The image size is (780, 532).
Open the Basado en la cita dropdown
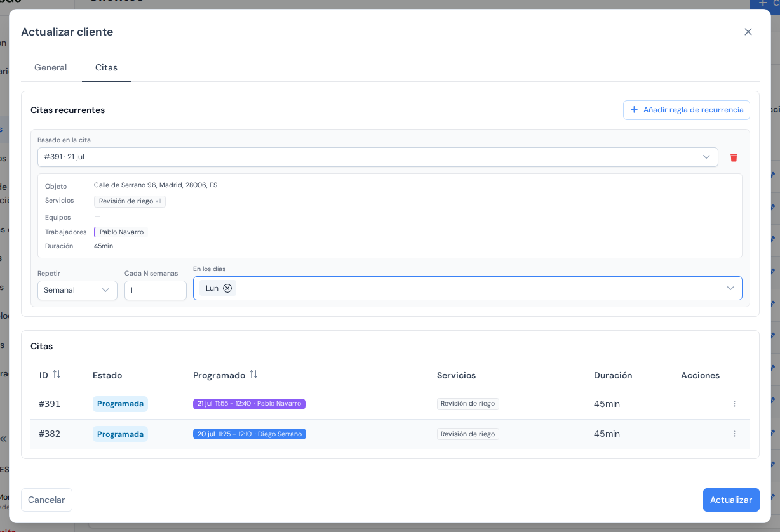pyautogui.click(x=378, y=157)
